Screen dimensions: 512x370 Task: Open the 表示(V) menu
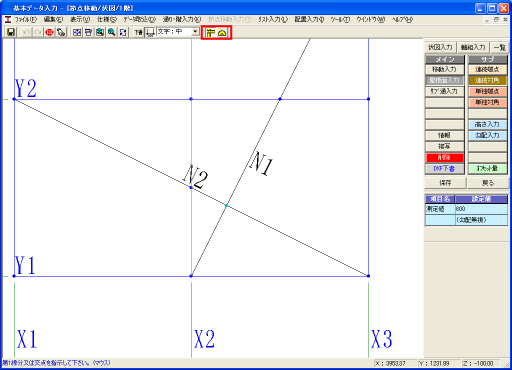80,20
